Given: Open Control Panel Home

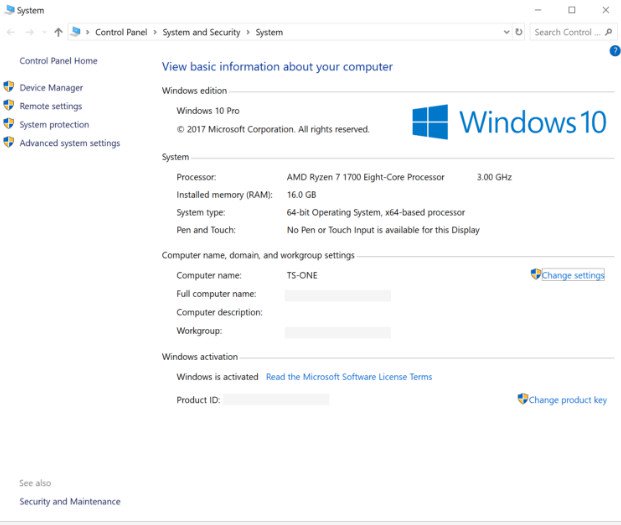Looking at the screenshot, I should (59, 61).
